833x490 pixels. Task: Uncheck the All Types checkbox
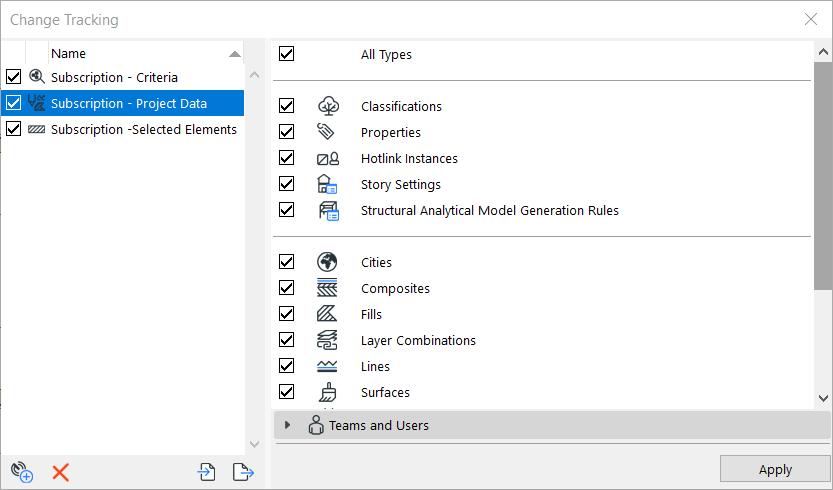(x=287, y=54)
